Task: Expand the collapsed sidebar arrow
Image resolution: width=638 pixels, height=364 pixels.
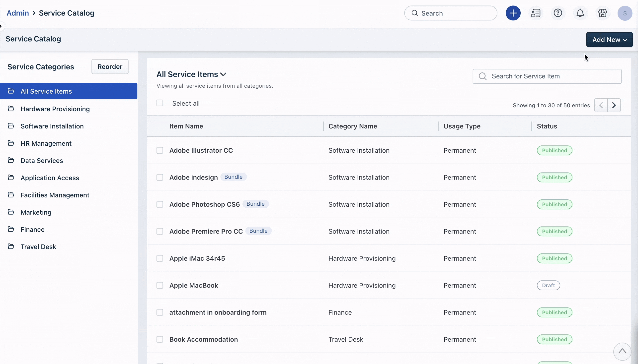Action: [x=1, y=26]
